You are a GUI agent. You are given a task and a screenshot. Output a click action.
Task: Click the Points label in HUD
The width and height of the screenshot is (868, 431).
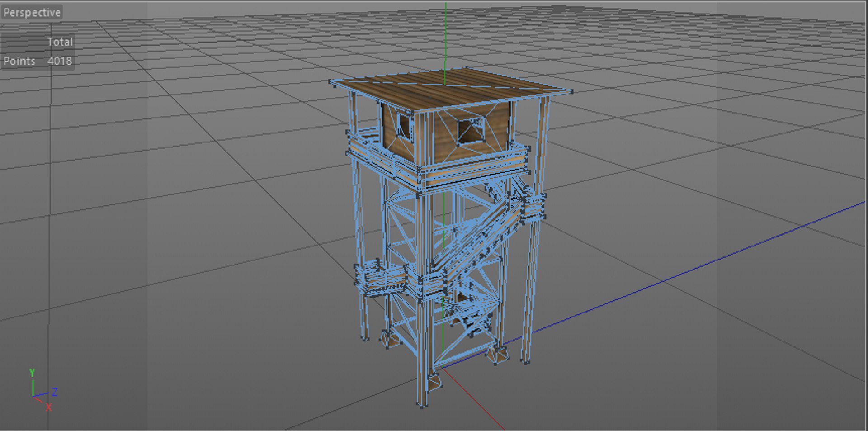click(19, 61)
